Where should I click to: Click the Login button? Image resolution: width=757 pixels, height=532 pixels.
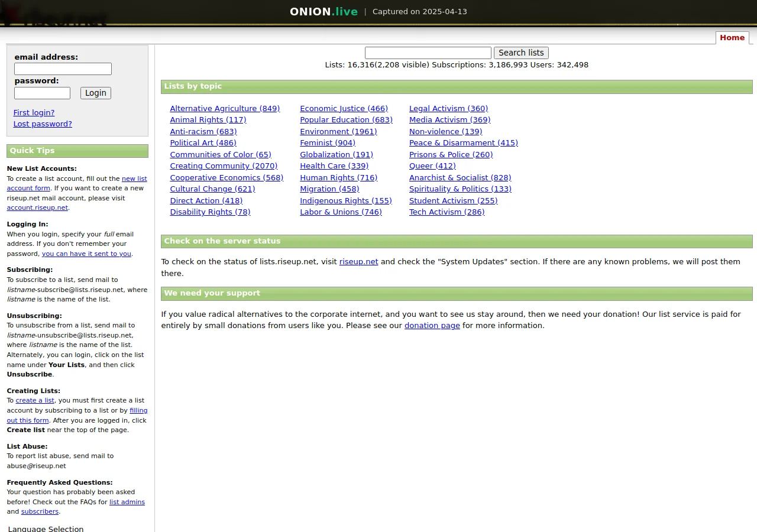pos(96,93)
